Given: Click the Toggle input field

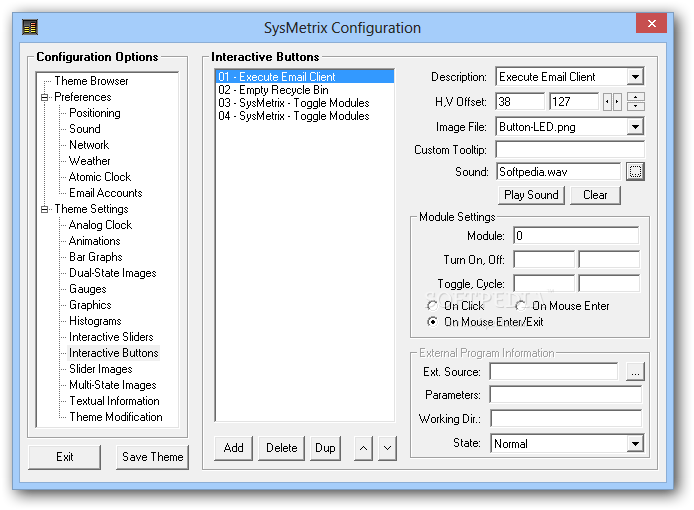Looking at the screenshot, I should (x=544, y=283).
